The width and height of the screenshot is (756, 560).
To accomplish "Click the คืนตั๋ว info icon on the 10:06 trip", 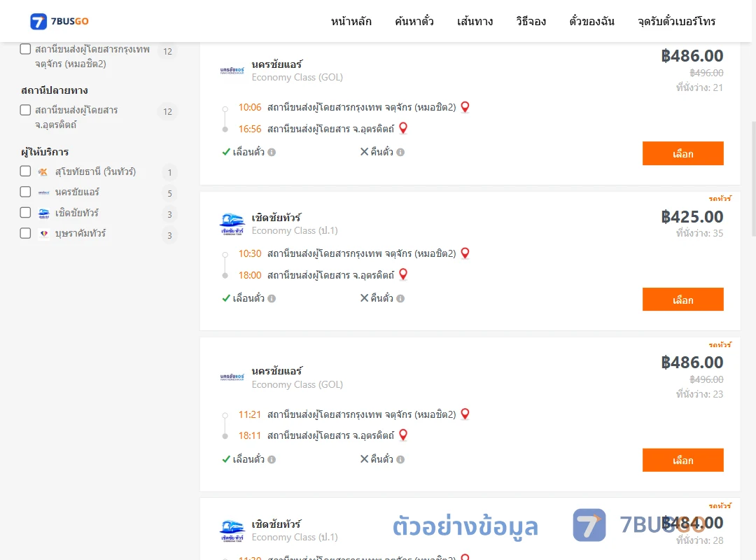I will coord(400,153).
